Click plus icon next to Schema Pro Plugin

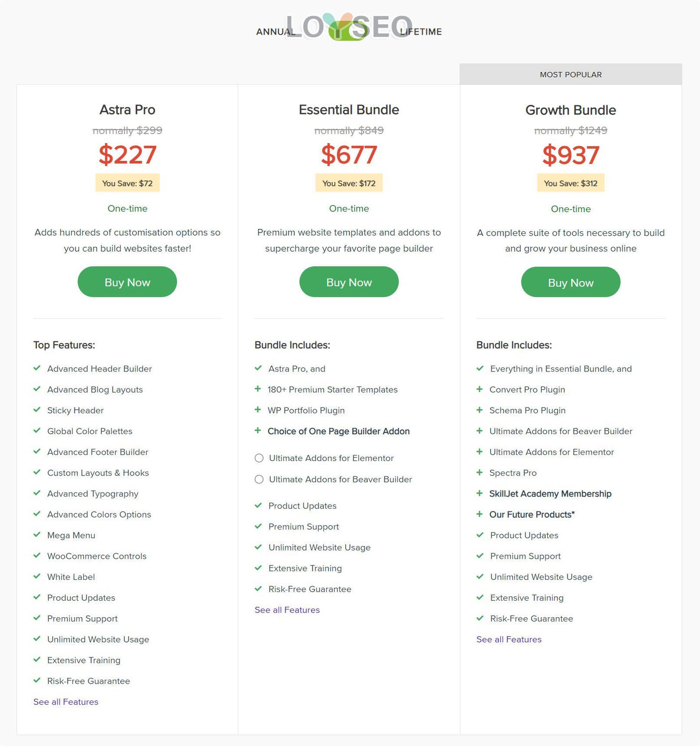click(480, 410)
